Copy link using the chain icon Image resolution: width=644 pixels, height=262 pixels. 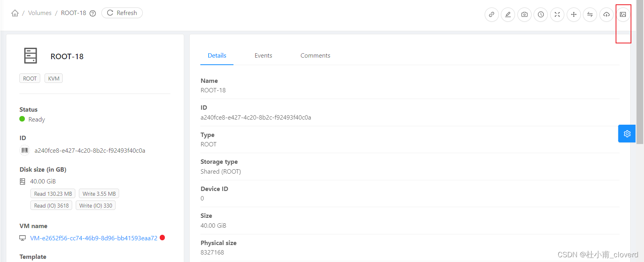pos(492,15)
